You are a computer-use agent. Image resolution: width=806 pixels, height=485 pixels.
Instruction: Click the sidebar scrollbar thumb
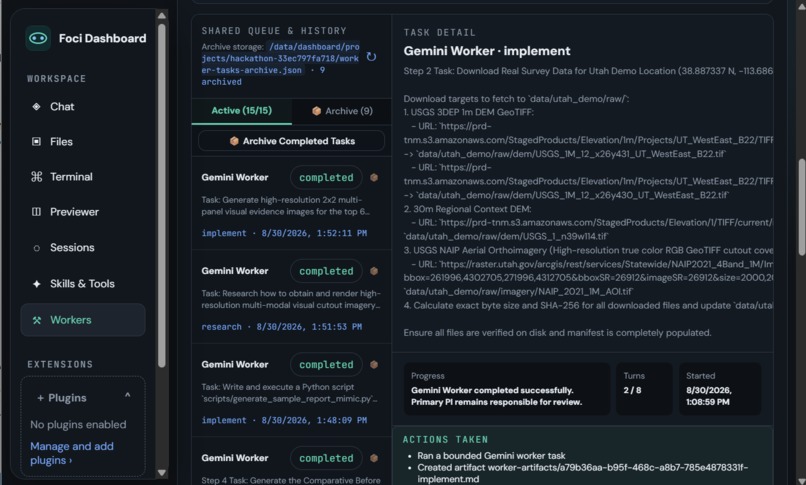(x=162, y=195)
